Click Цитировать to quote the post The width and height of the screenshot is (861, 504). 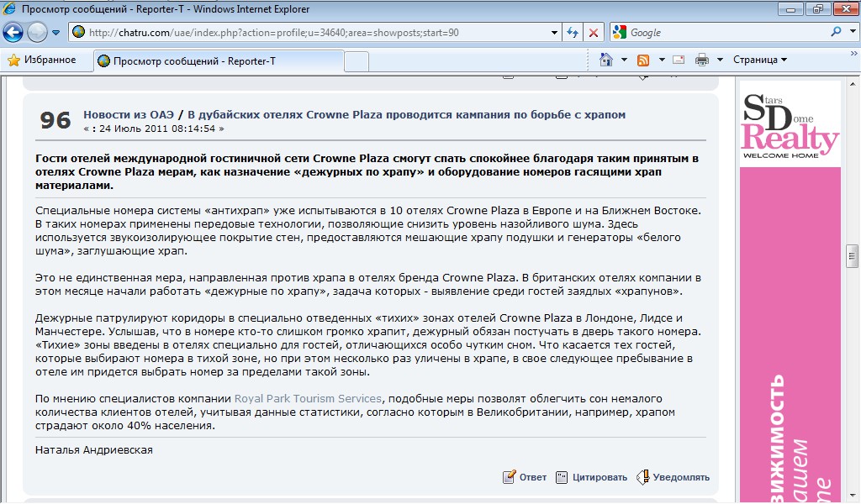pyautogui.click(x=600, y=477)
